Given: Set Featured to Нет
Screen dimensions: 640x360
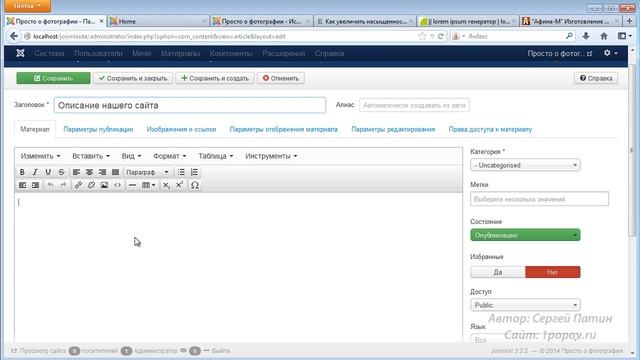Looking at the screenshot, I should click(x=553, y=272).
